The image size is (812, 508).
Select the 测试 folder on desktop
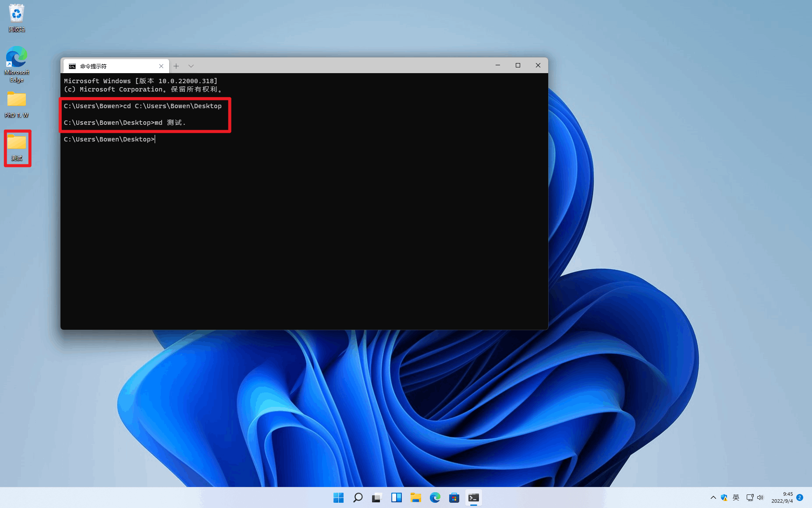coord(17,148)
